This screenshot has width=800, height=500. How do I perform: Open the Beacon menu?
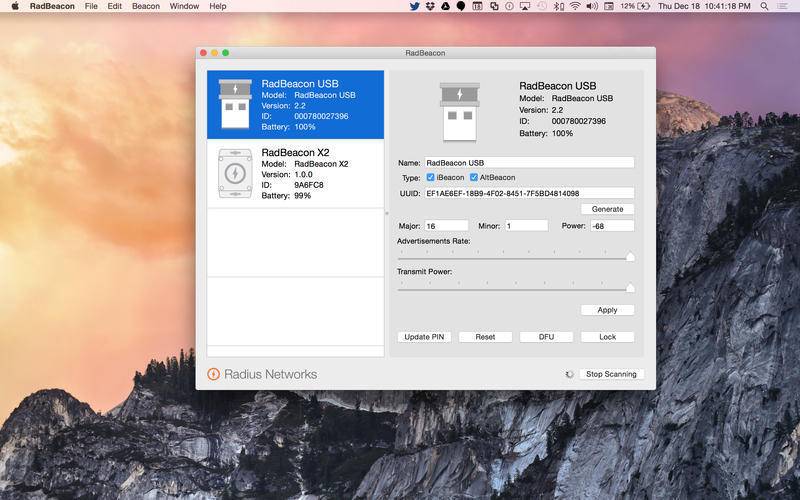coord(145,6)
